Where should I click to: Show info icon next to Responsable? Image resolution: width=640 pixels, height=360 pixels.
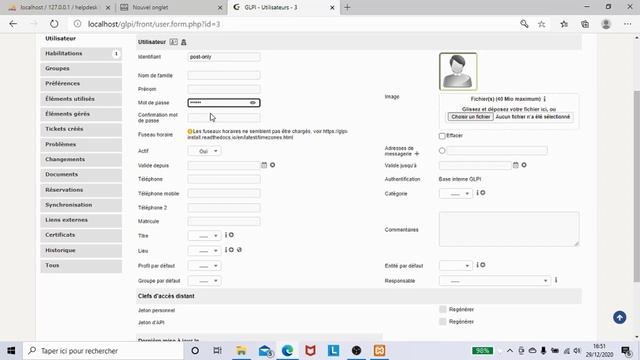click(556, 280)
